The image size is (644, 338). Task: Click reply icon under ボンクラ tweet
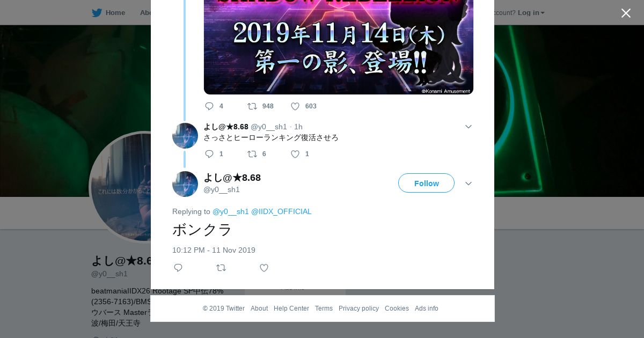(178, 268)
